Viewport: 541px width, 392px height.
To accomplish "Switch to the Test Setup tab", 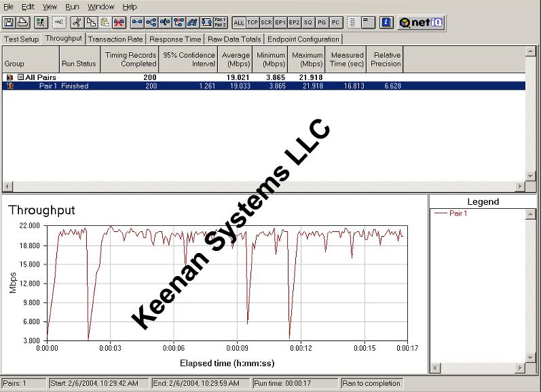I will tap(22, 39).
